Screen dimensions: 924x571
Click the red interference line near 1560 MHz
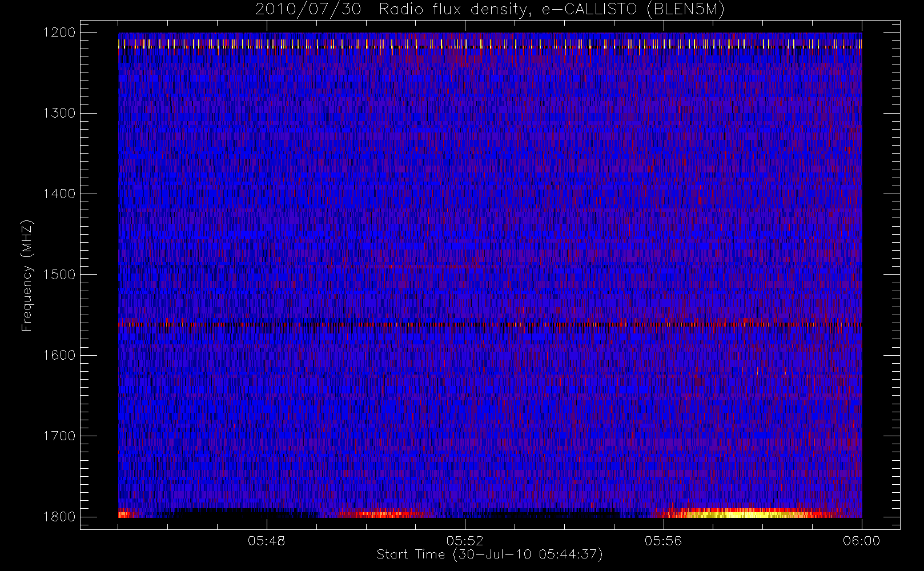490,324
